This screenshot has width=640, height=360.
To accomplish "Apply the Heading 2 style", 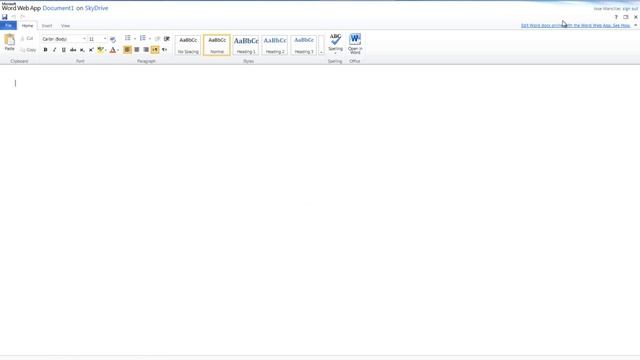I will [275, 45].
